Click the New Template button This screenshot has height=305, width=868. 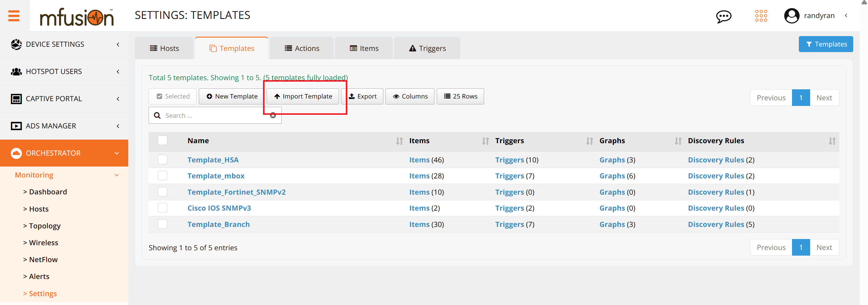click(231, 96)
